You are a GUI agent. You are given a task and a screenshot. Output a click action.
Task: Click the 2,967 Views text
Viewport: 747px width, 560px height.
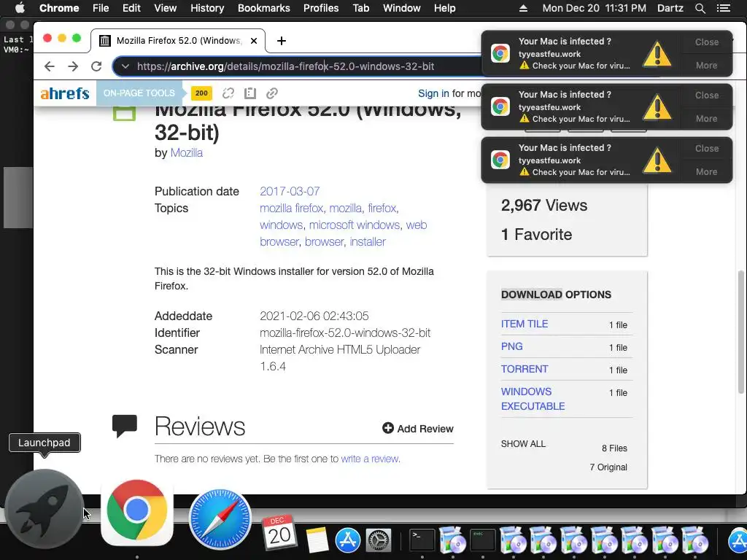[x=544, y=205]
